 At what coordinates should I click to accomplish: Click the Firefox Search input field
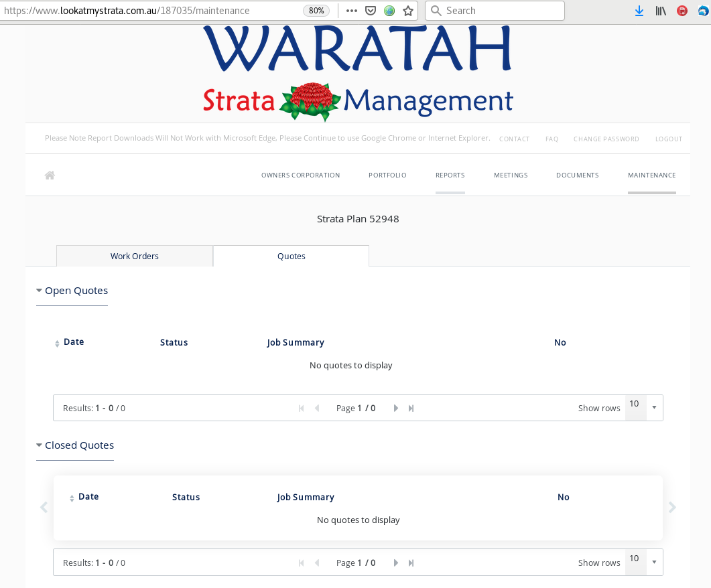(x=495, y=11)
